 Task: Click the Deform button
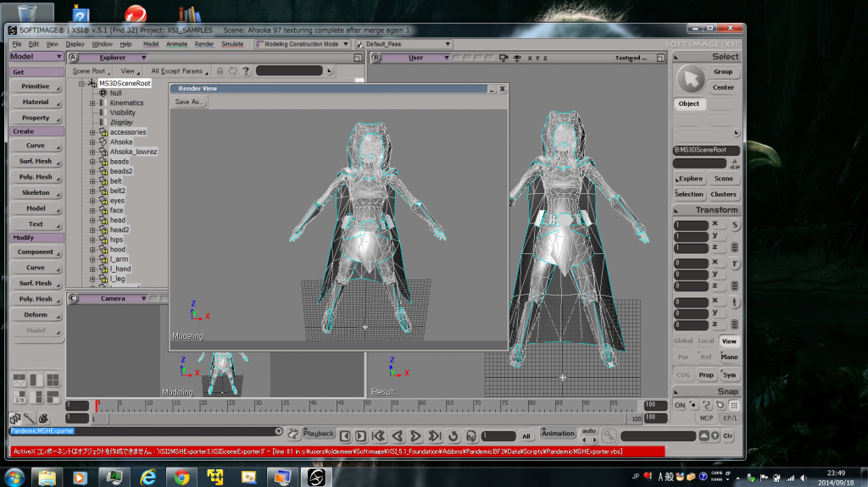(x=36, y=315)
